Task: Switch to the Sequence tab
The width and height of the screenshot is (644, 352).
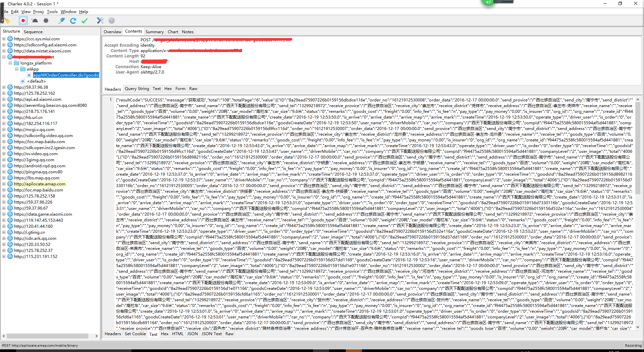Action: point(33,32)
